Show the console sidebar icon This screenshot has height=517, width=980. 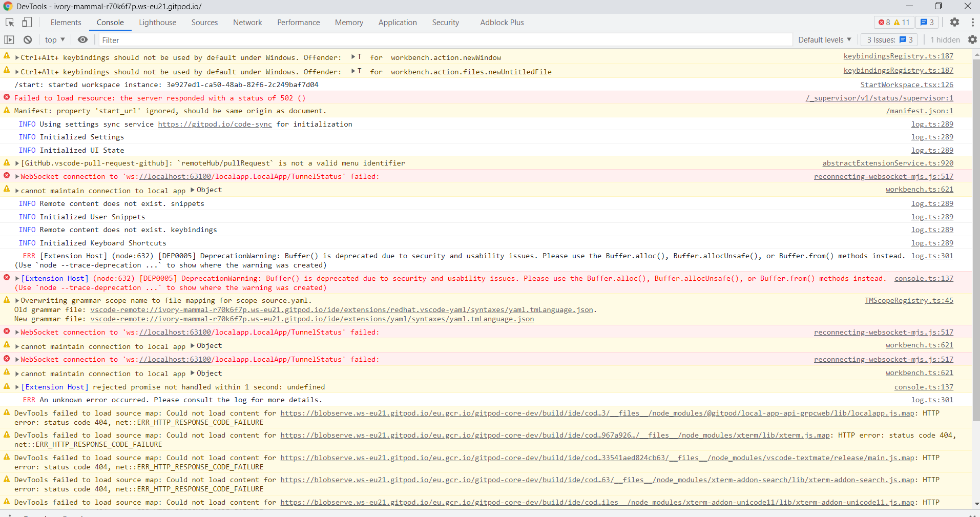pos(9,39)
